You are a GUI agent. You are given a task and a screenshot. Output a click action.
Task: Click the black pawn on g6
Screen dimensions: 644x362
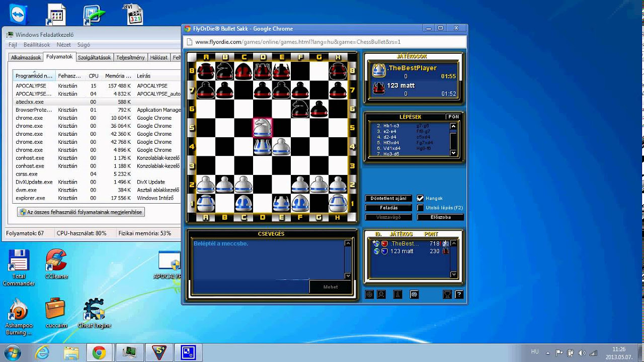pos(319,109)
